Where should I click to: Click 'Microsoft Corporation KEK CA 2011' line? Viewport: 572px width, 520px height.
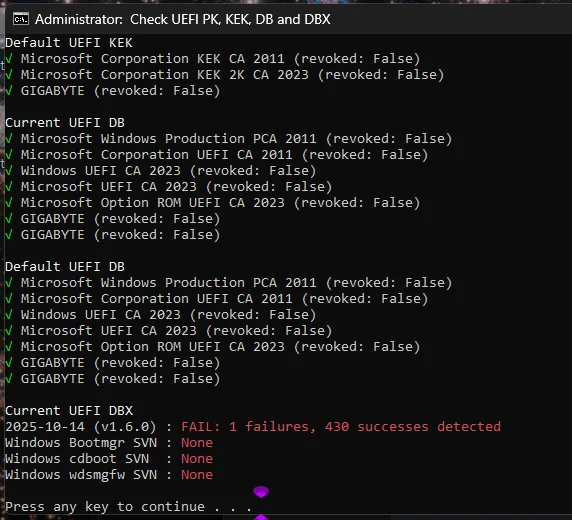coord(213,59)
